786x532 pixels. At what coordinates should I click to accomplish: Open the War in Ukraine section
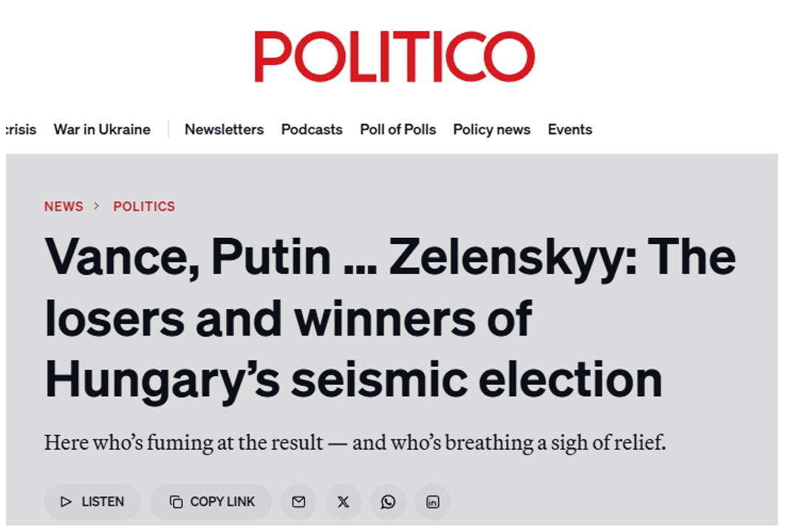(103, 129)
